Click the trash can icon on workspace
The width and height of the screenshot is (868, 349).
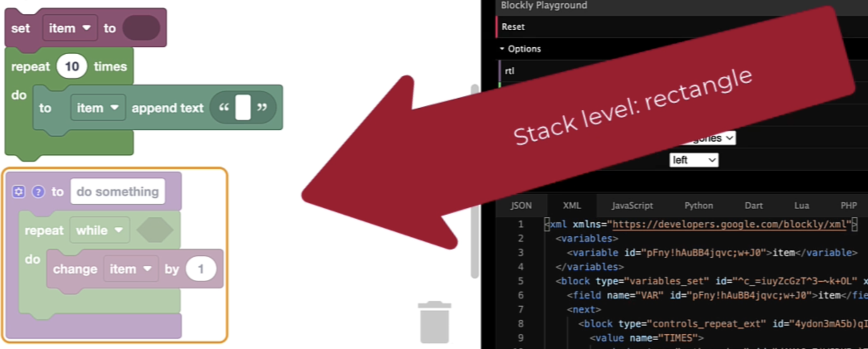tap(434, 322)
